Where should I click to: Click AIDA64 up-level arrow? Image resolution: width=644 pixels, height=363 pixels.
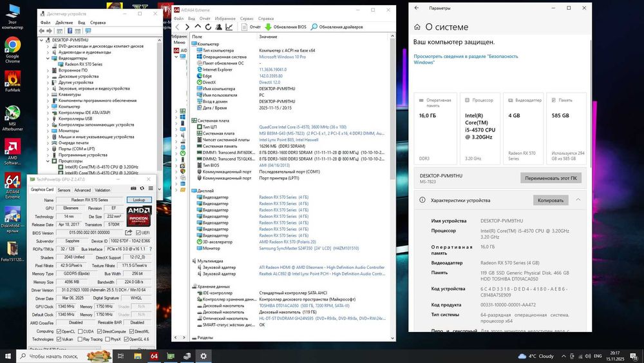coord(198,26)
